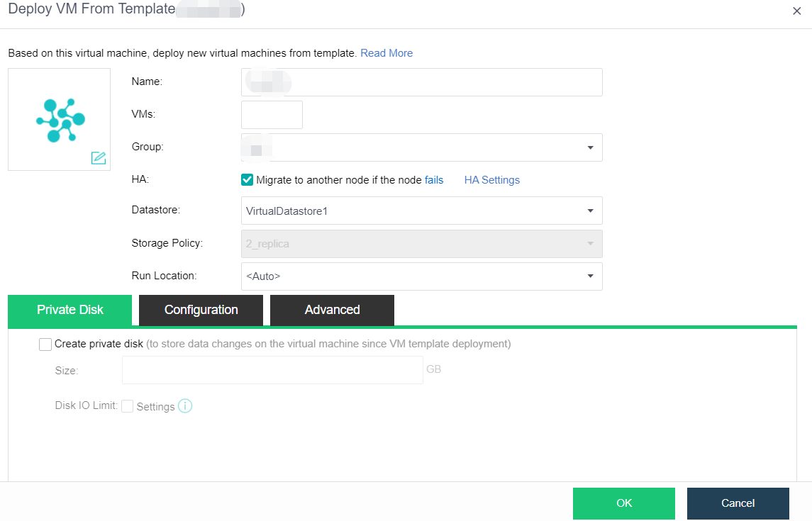Click the VM template network icon
Screen dimensions: 812x521
click(x=60, y=120)
